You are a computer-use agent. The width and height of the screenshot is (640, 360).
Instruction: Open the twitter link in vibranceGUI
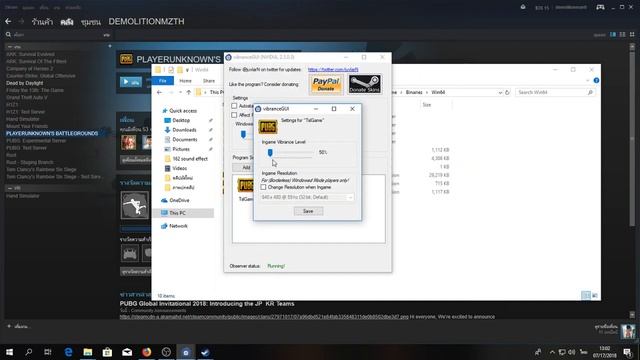point(333,70)
